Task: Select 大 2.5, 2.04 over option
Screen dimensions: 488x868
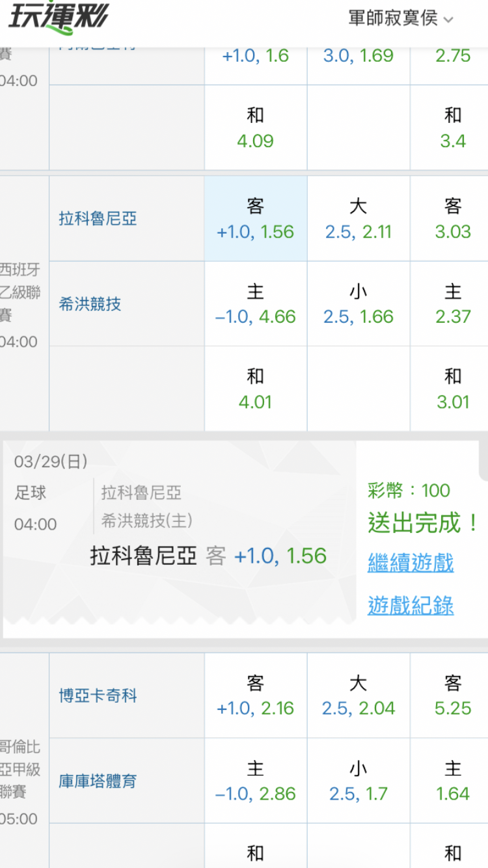Action: coord(359,696)
